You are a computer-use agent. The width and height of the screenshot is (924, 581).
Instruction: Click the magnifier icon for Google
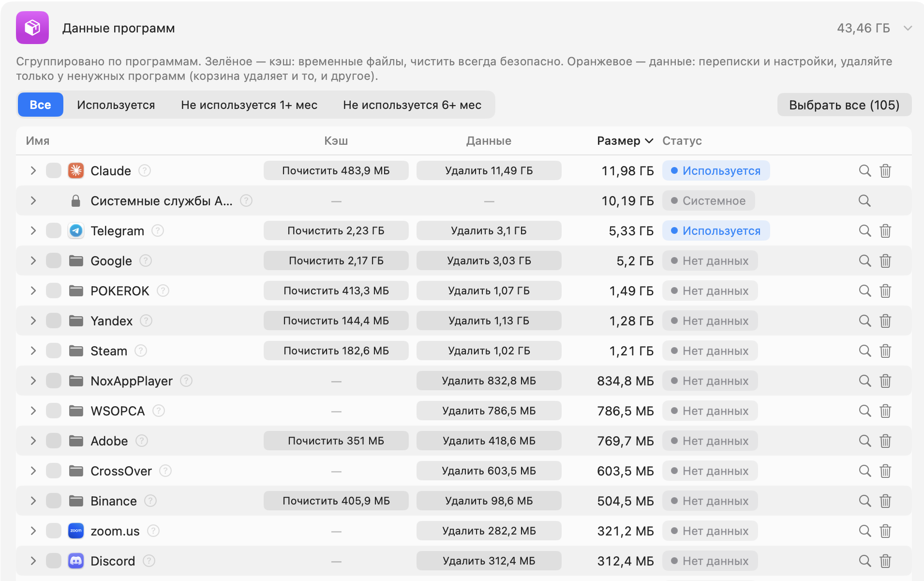point(864,261)
